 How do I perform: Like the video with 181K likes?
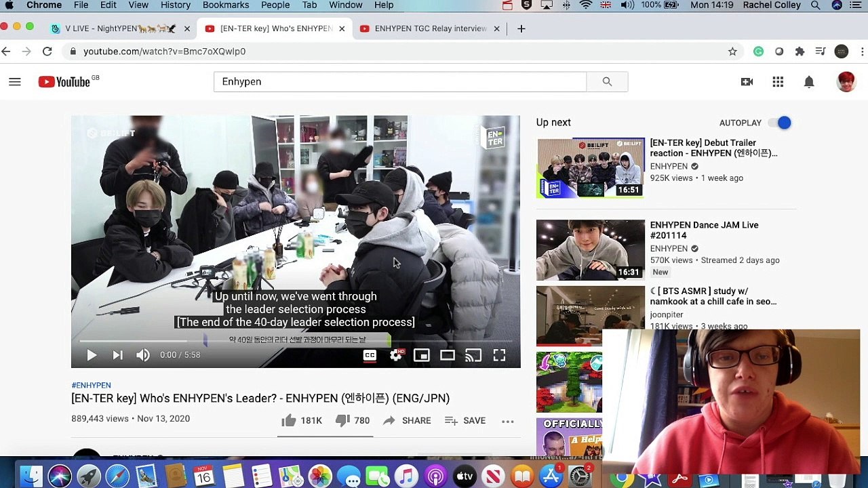302,420
